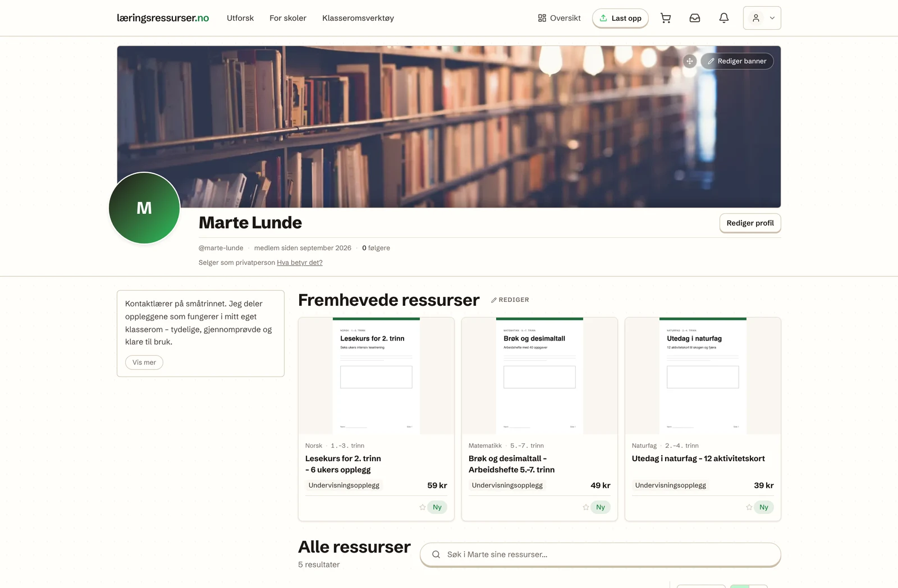
Task: Click the 49 kr price
Action: click(x=601, y=485)
